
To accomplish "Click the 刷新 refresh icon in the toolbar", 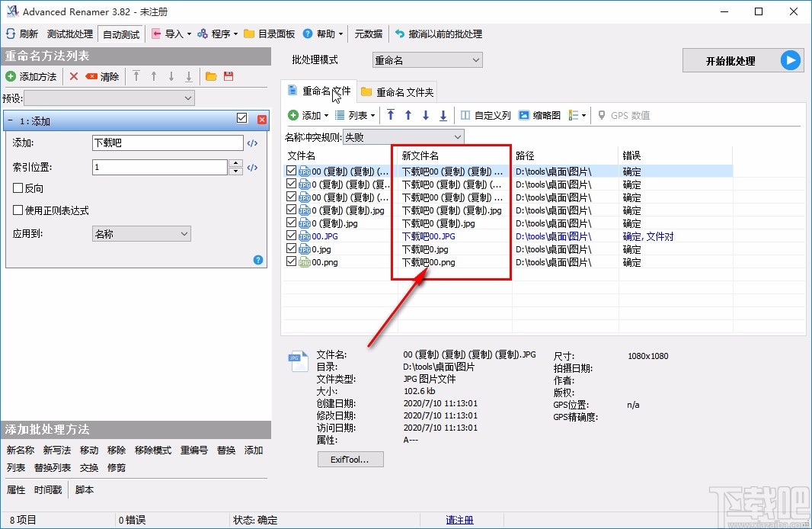I will tap(10, 34).
